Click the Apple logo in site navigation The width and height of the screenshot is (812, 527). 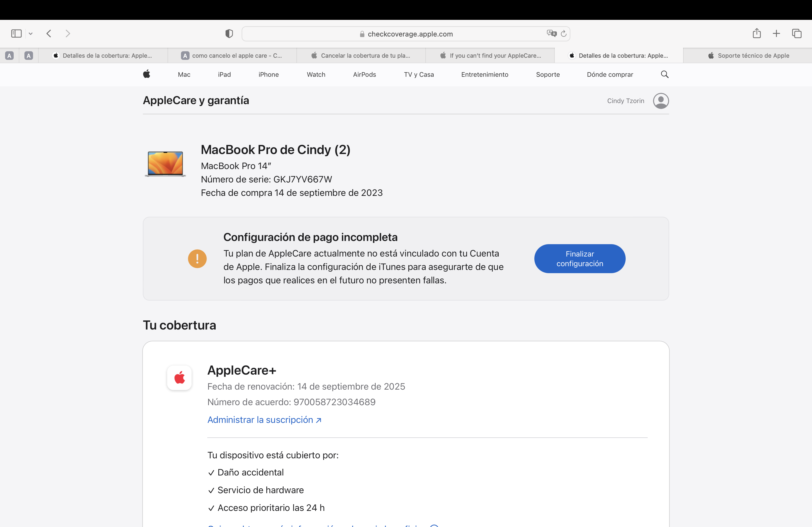[147, 74]
